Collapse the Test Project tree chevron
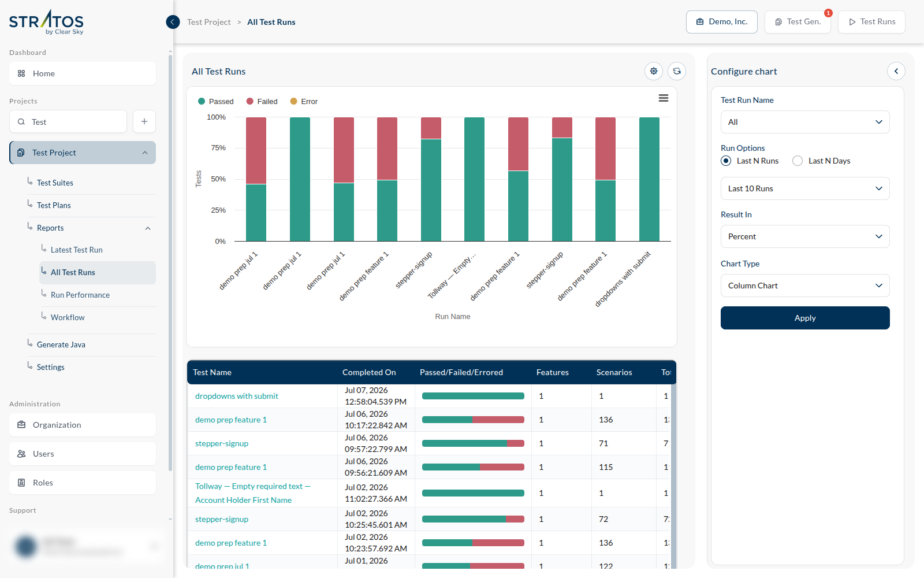 click(x=145, y=153)
